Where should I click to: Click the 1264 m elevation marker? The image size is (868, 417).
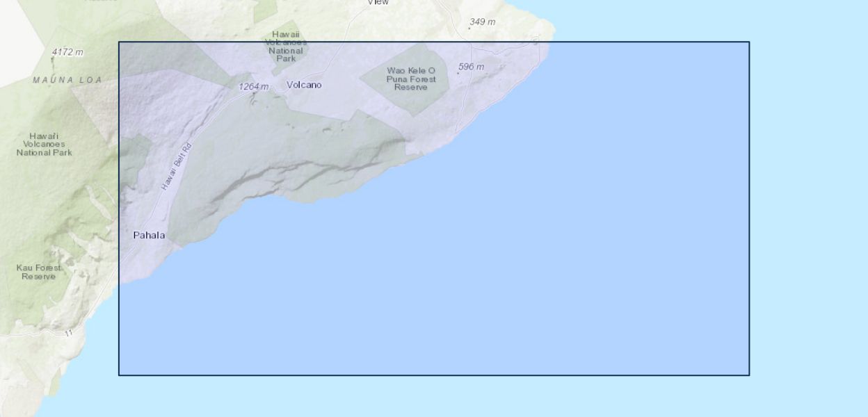(x=253, y=86)
